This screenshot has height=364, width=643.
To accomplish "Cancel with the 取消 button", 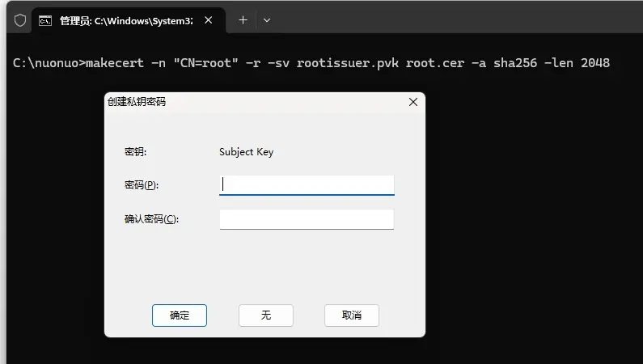I will click(x=351, y=315).
